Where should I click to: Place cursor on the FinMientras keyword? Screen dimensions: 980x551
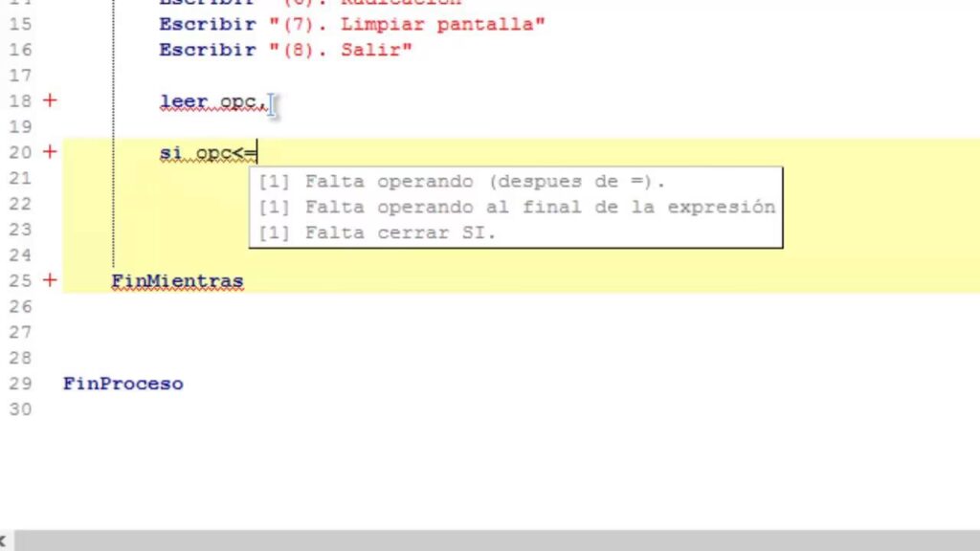coord(177,281)
